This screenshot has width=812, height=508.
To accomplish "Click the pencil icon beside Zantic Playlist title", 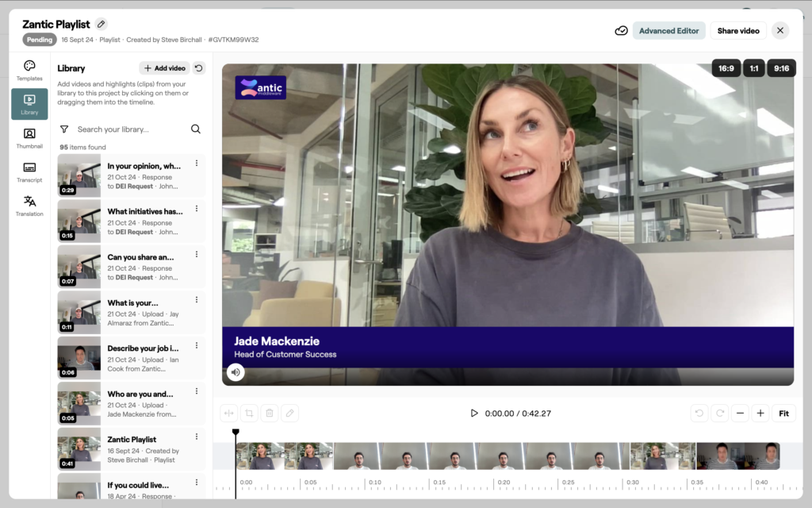I will tap(101, 24).
